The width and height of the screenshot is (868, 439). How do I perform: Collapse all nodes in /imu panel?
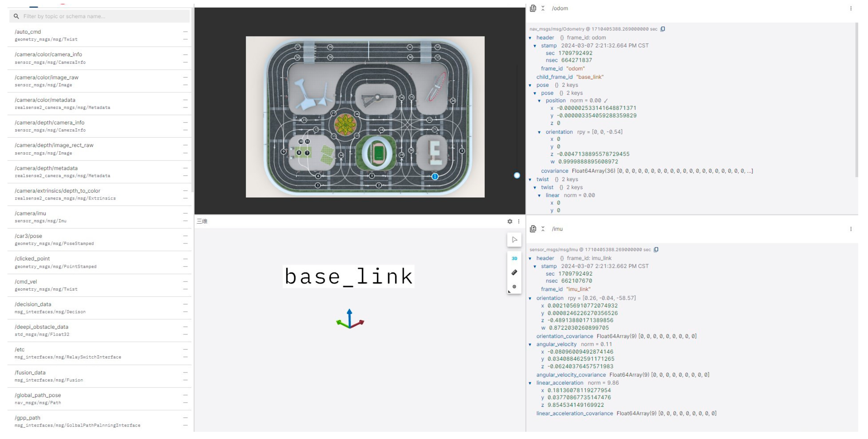543,229
